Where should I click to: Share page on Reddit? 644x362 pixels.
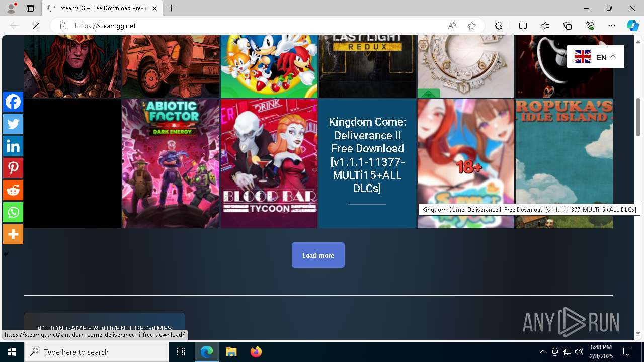pyautogui.click(x=13, y=190)
